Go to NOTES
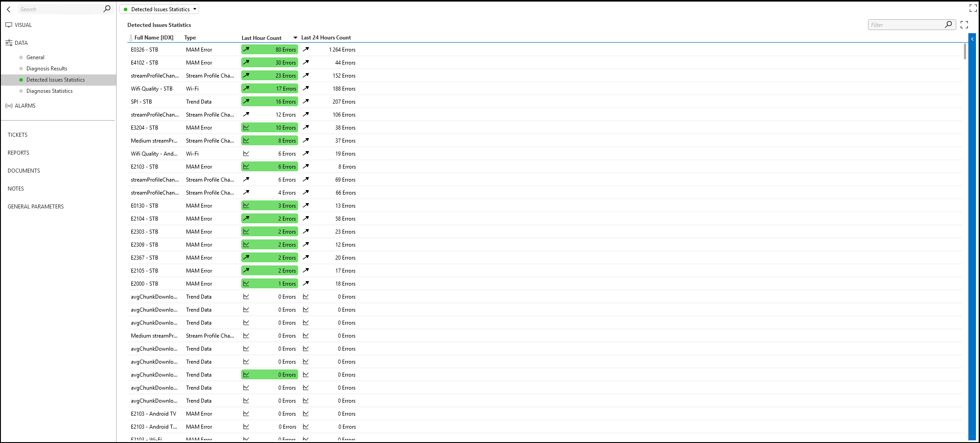This screenshot has height=443, width=980. (16, 189)
